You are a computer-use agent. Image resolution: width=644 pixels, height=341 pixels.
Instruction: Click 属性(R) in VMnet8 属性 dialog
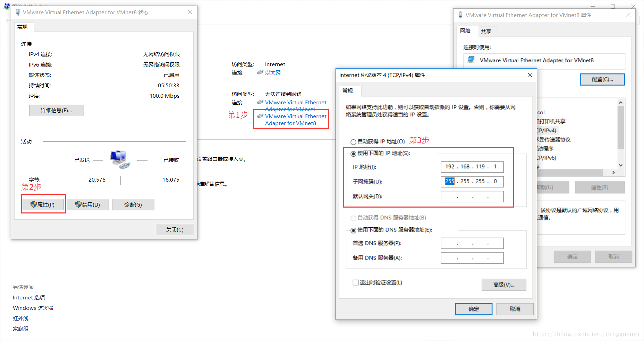tap(600, 187)
